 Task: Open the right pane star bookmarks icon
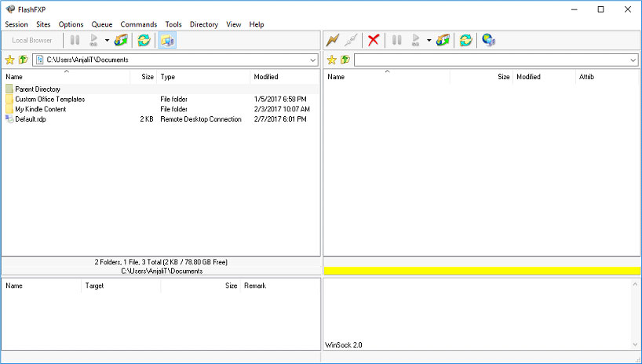pyautogui.click(x=332, y=60)
